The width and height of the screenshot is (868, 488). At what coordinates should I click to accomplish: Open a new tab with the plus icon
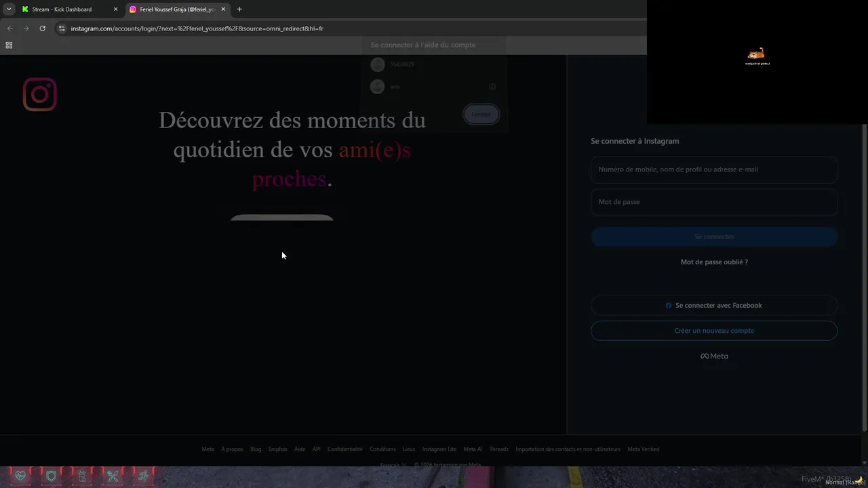(239, 9)
